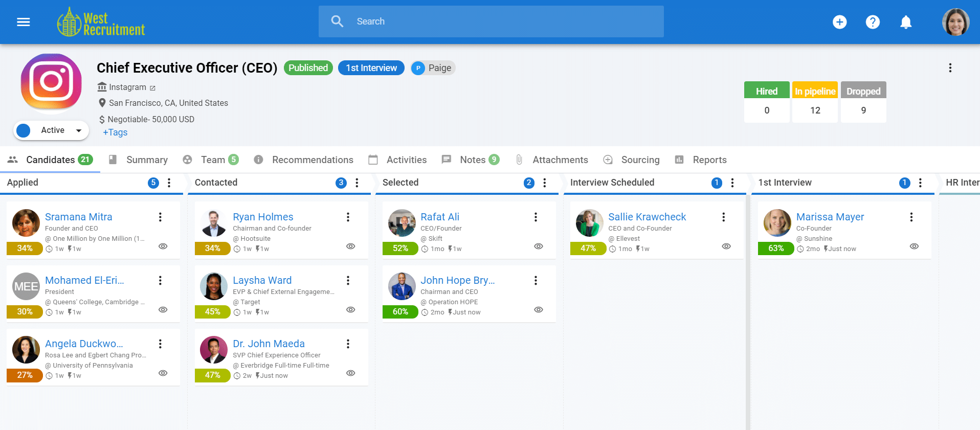The height and width of the screenshot is (430, 980).
Task: Open Sallie Krawcheck card options menu
Action: click(723, 217)
